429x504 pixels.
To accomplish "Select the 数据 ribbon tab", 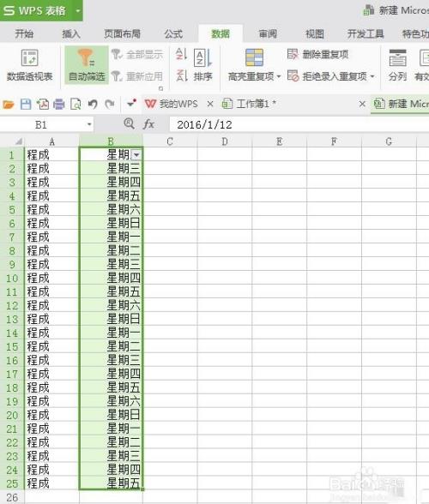I will [221, 33].
